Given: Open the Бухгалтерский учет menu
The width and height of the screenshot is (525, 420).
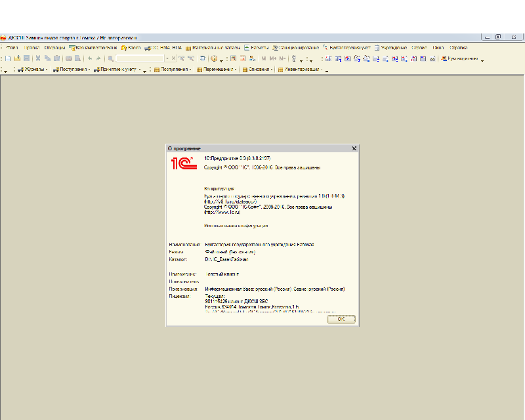Looking at the screenshot, I should coord(346,47).
